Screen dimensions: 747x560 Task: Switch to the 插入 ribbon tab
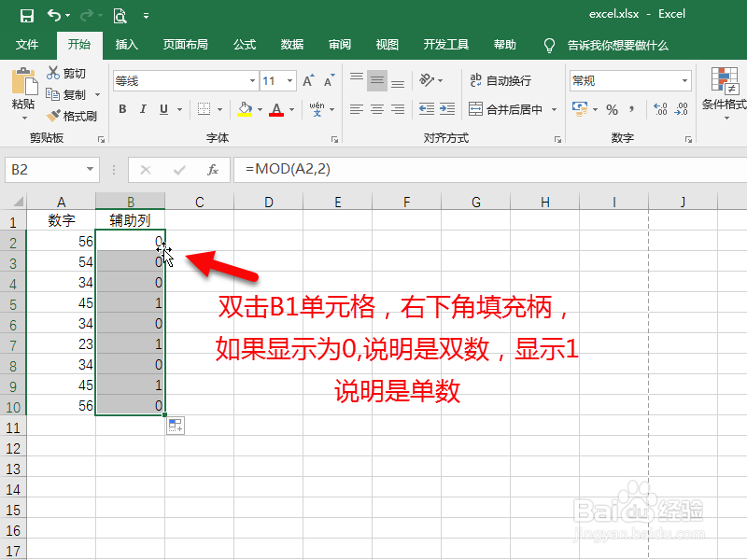(x=126, y=44)
